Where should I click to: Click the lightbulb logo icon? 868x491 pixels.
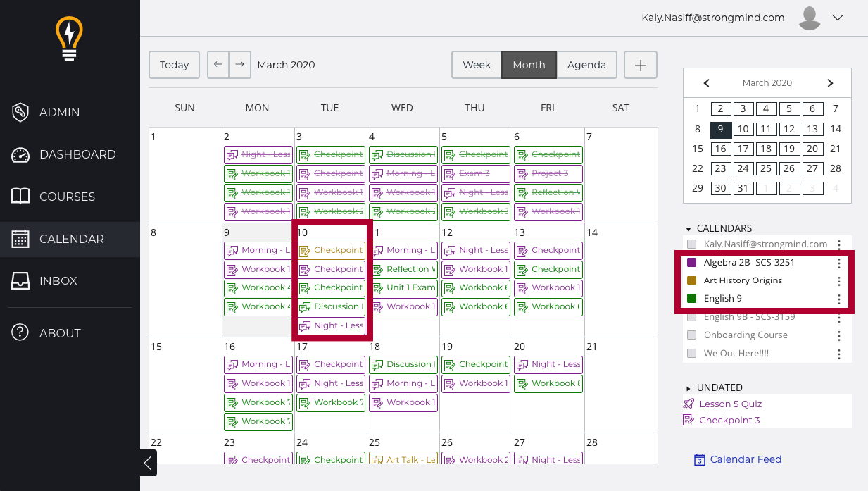tap(69, 39)
